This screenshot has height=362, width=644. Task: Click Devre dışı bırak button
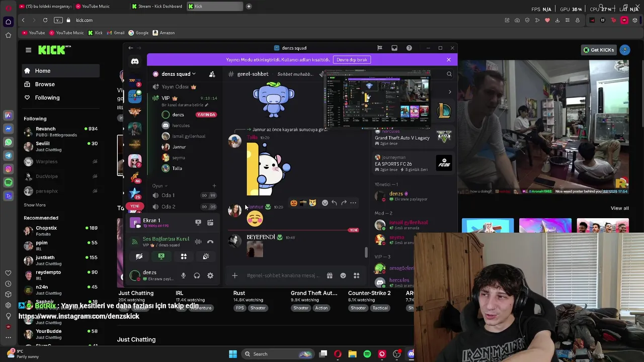(352, 60)
